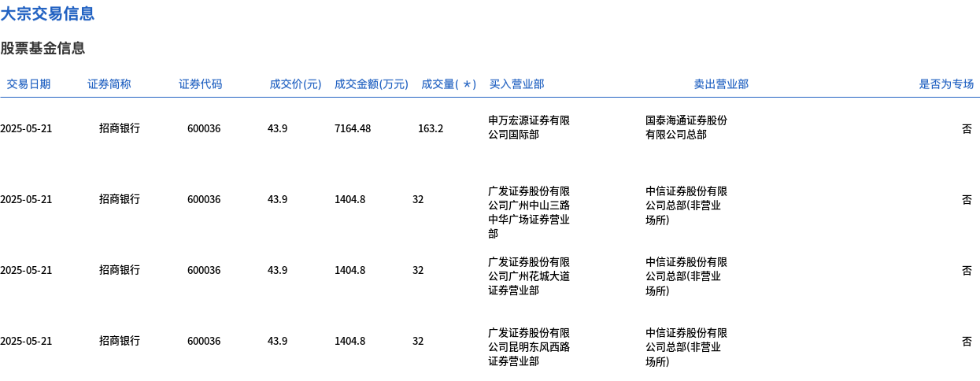Click the 证券简称 column header

[x=109, y=84]
